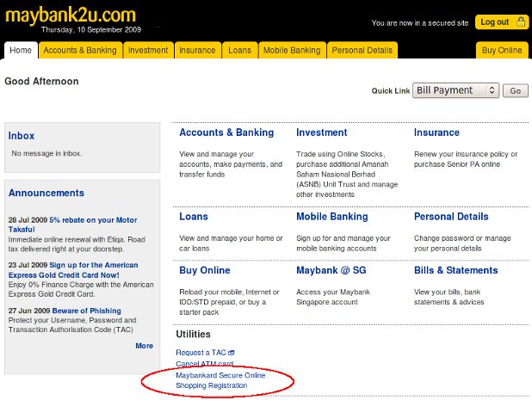Open the Maybank @ SG section heading

[x=331, y=270]
